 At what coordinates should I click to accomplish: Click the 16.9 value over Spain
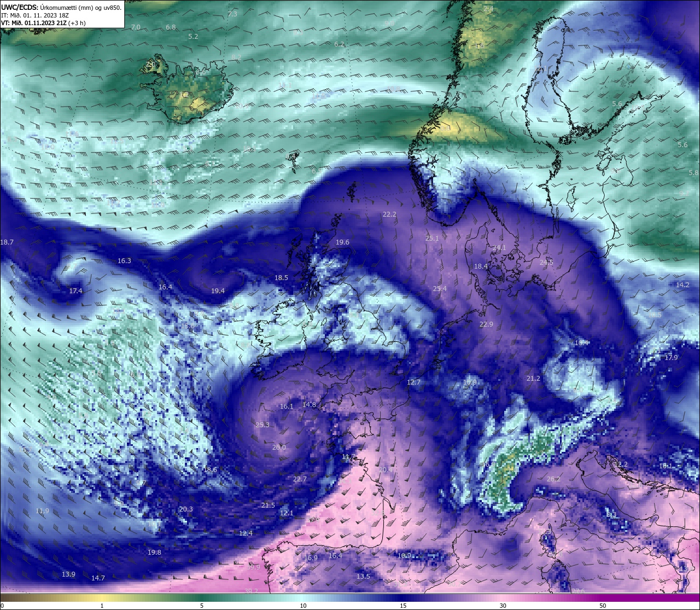tap(311, 558)
